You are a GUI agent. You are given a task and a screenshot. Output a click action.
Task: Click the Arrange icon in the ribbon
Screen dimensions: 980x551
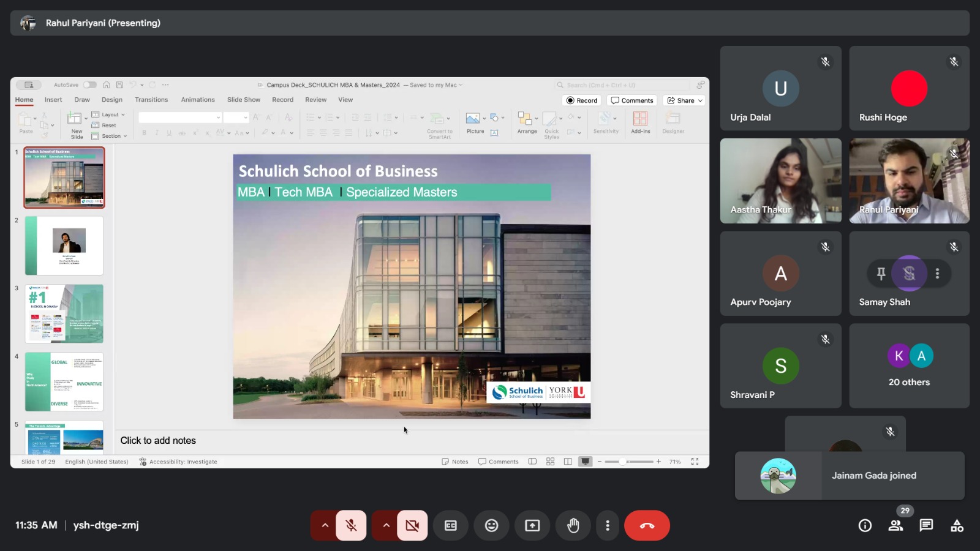tap(527, 122)
